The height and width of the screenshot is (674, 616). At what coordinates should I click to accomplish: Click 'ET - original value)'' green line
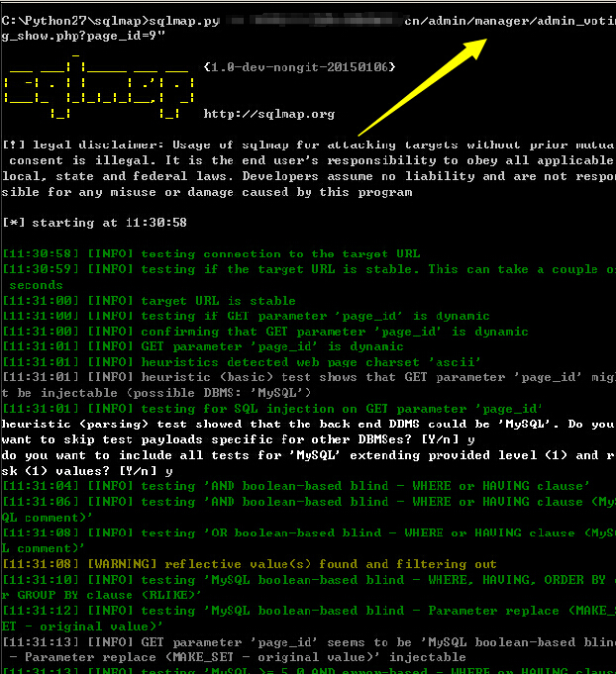tap(82, 626)
